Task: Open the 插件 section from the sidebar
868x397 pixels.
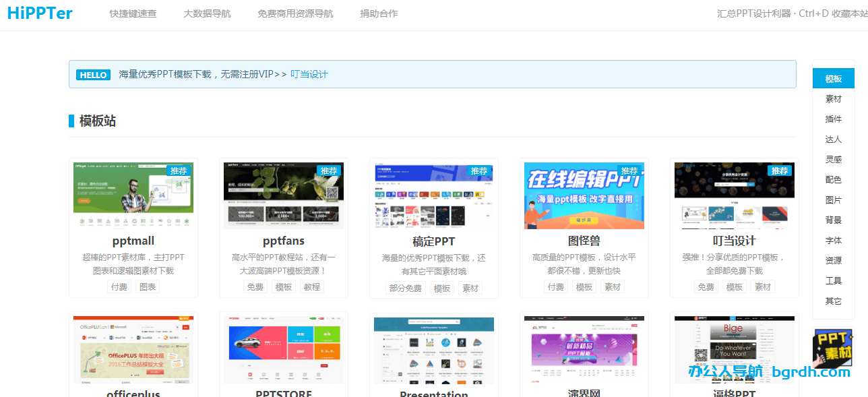Action: [x=833, y=119]
